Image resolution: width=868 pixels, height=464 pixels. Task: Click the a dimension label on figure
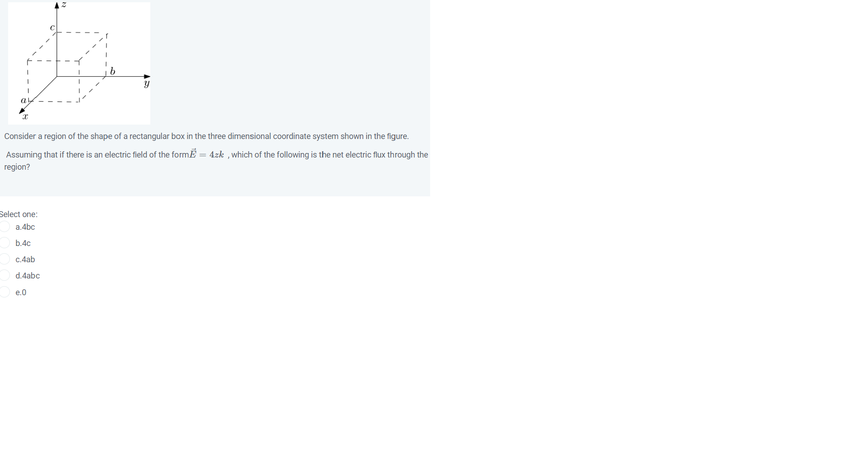click(x=23, y=100)
